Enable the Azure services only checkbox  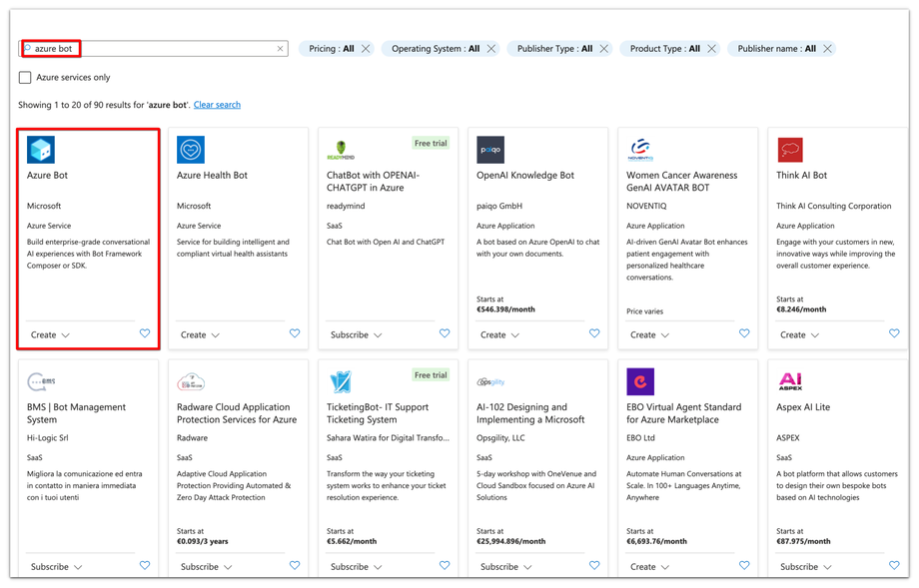coord(25,77)
